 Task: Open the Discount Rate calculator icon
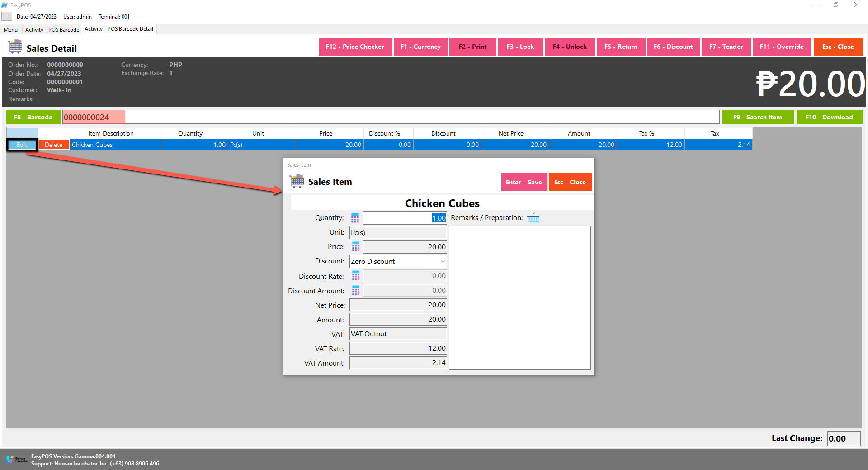click(x=356, y=276)
